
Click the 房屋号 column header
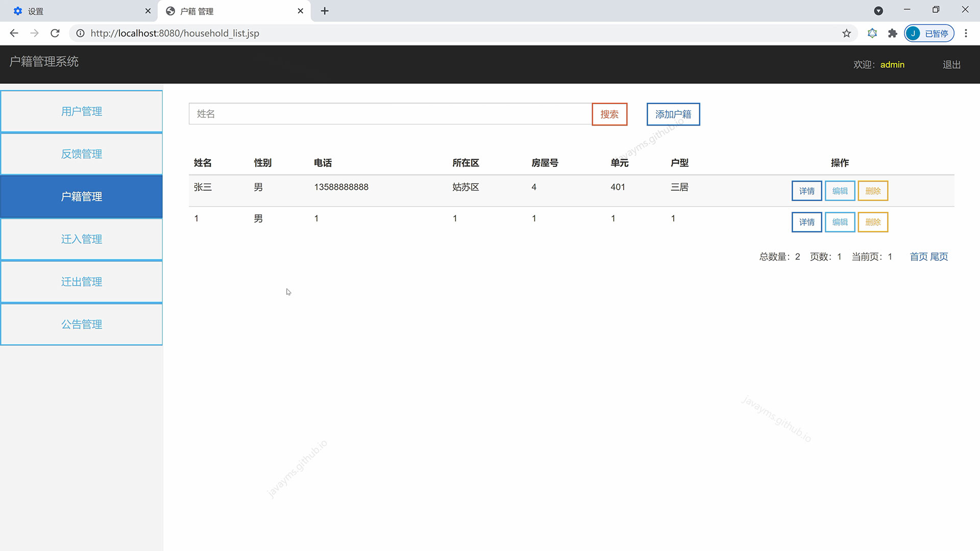pyautogui.click(x=545, y=163)
